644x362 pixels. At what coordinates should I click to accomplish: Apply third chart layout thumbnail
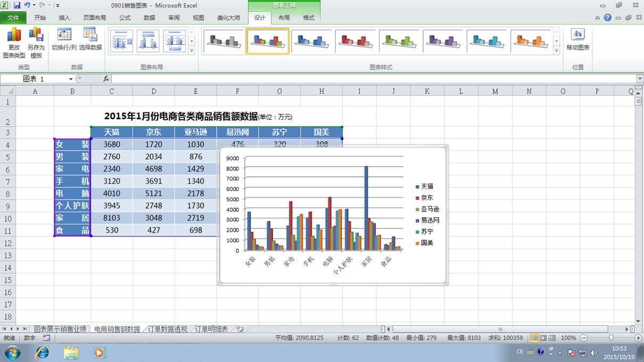[x=175, y=41]
